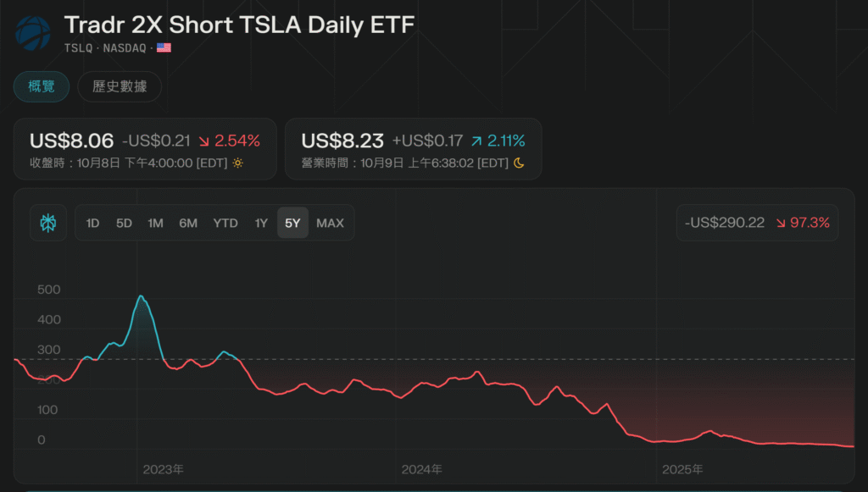Click the moon icon beside after-hours time
The width and height of the screenshot is (868, 492).
point(519,163)
